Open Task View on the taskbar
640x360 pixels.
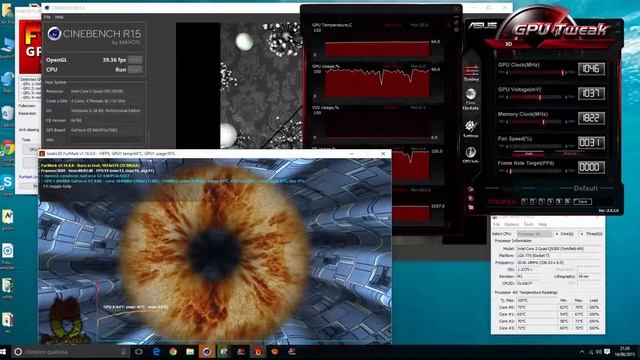click(139, 352)
